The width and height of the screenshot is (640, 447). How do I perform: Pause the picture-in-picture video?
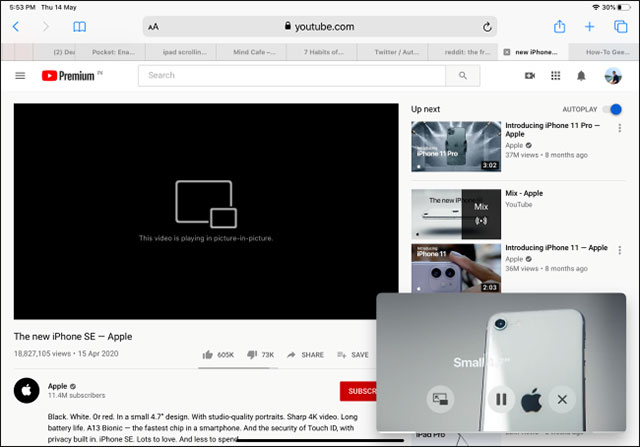point(502,399)
